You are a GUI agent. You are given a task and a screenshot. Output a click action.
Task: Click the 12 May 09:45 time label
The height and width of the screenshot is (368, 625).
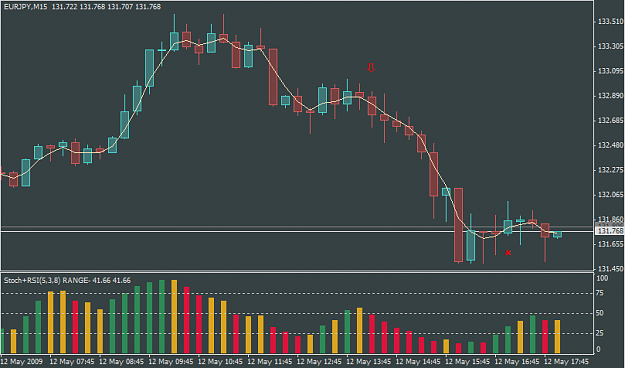tap(171, 362)
